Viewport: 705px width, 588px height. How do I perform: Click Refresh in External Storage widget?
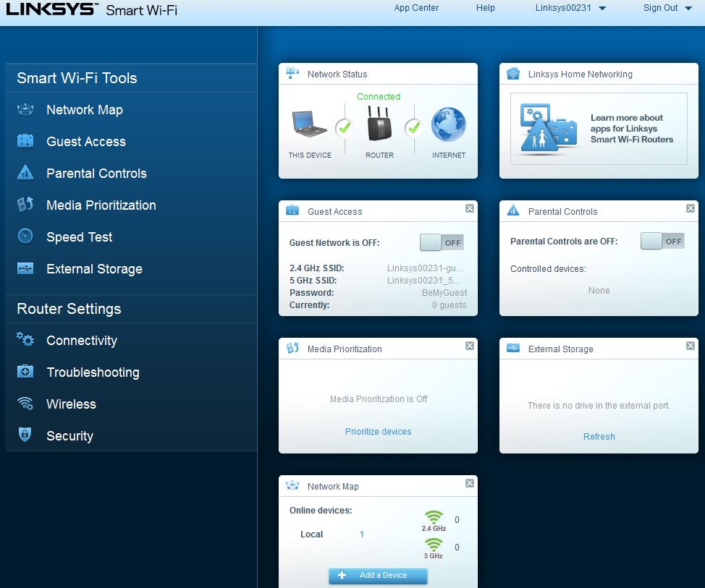(x=599, y=436)
